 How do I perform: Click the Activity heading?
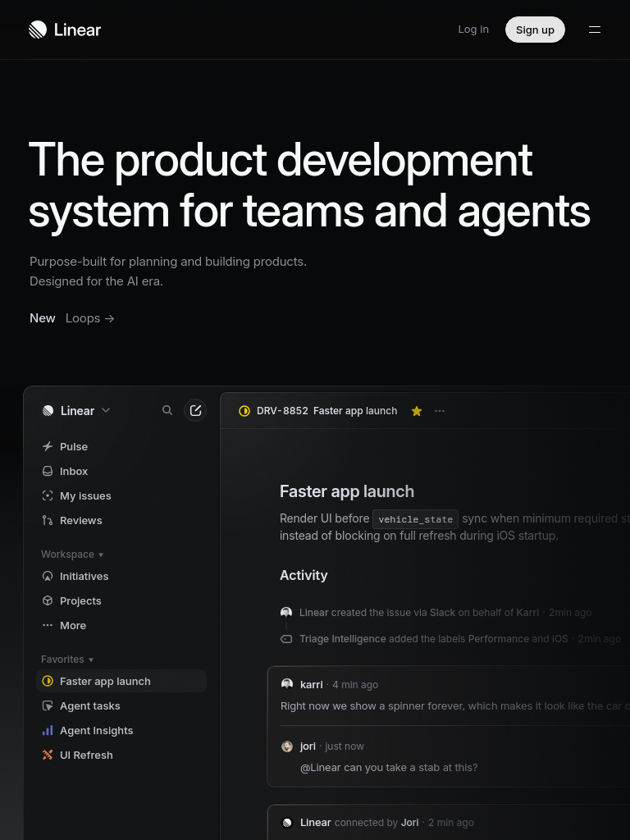click(304, 575)
